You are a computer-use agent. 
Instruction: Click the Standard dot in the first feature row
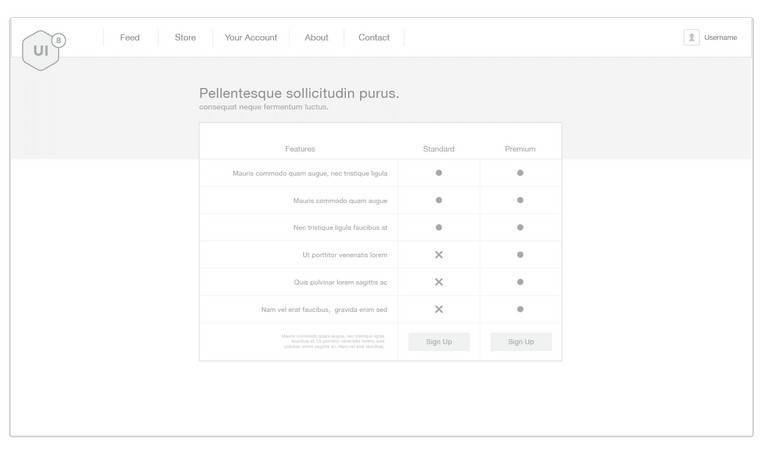click(x=438, y=173)
